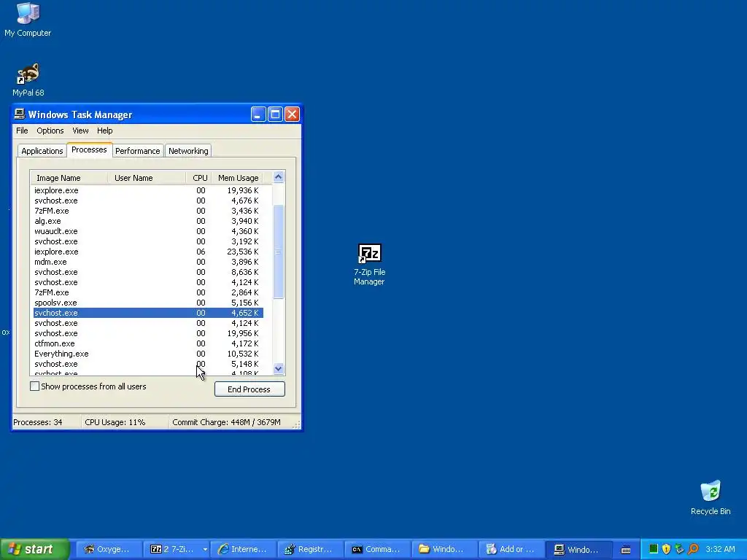Image resolution: width=747 pixels, height=560 pixels.
Task: Switch to the Performance tab
Action: (x=138, y=151)
